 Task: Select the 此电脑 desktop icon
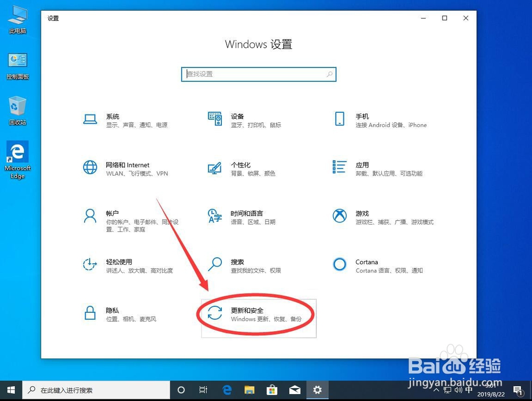(x=18, y=20)
